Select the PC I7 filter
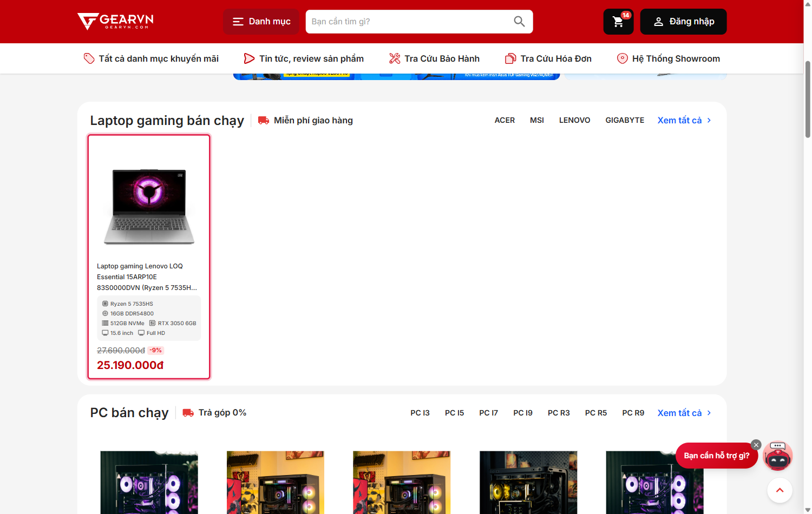Image resolution: width=812 pixels, height=514 pixels. click(x=488, y=413)
